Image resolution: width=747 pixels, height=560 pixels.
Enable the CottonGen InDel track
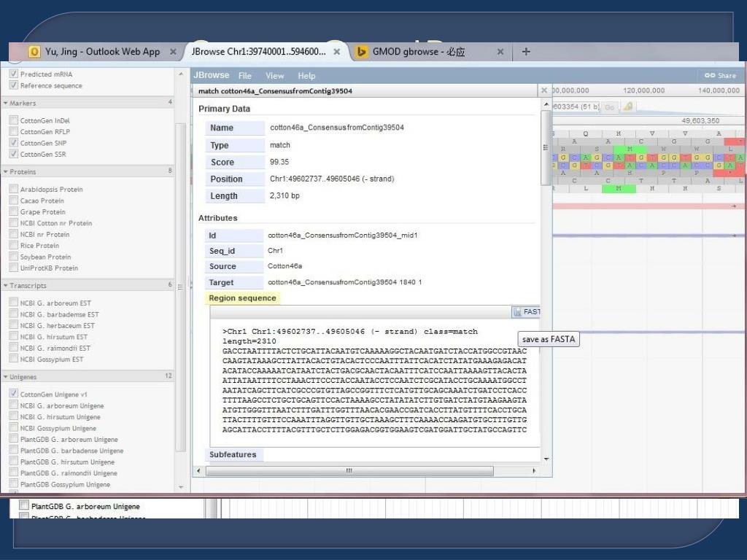(13, 120)
